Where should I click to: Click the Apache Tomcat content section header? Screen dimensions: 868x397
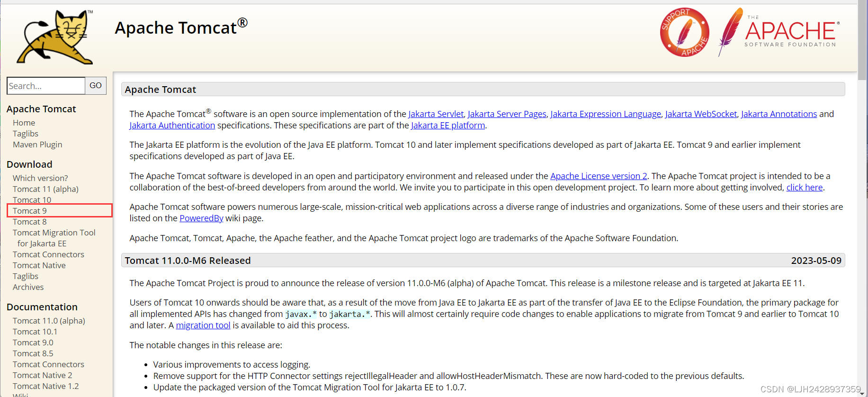click(483, 89)
